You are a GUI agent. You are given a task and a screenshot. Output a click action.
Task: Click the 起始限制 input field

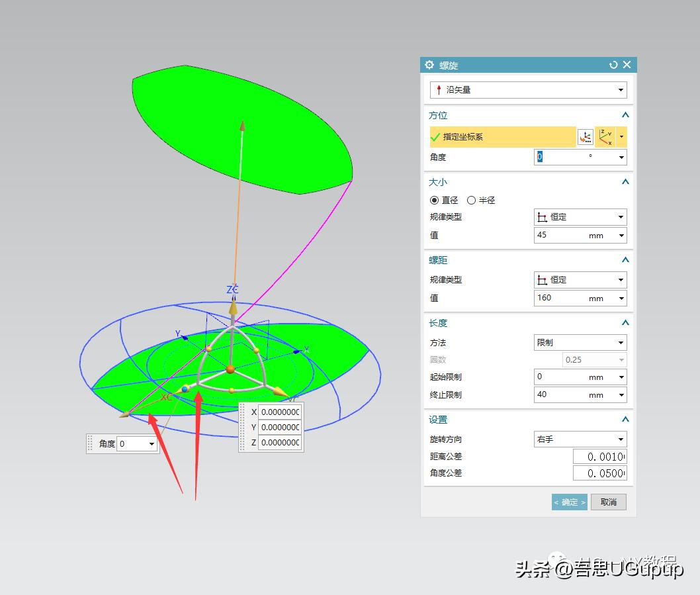574,377
